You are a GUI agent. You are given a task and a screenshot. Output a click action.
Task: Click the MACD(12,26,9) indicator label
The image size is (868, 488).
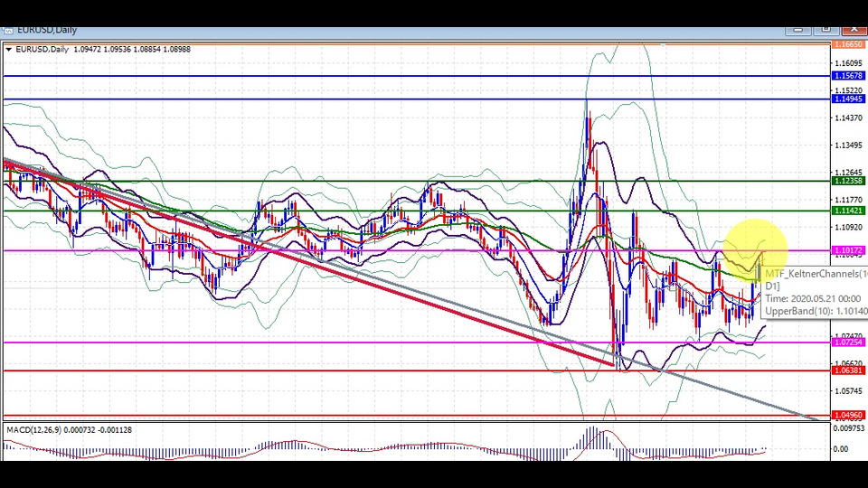(x=70, y=430)
